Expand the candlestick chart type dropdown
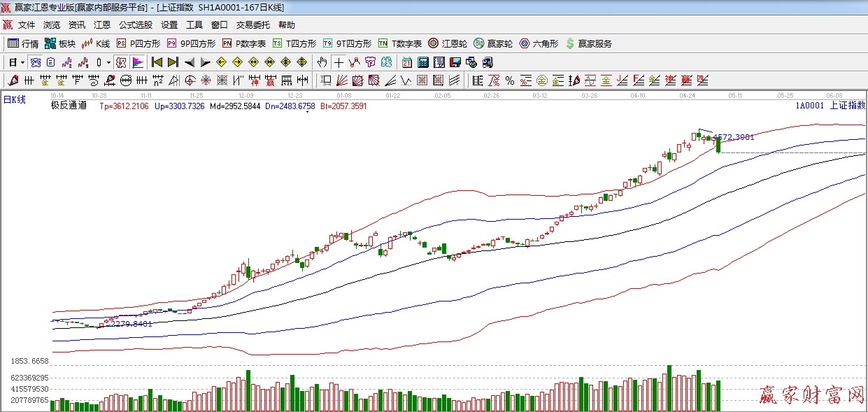Viewport: 868px width, 412px height. pos(108,62)
